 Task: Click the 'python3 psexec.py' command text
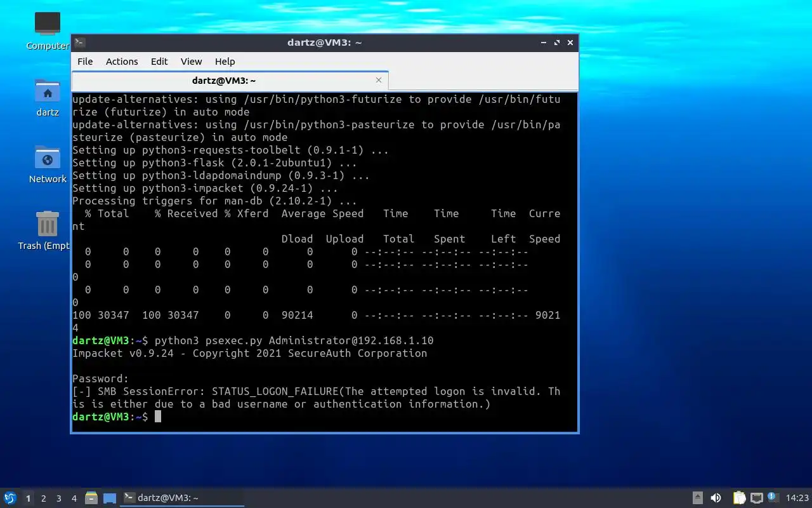coord(208,340)
